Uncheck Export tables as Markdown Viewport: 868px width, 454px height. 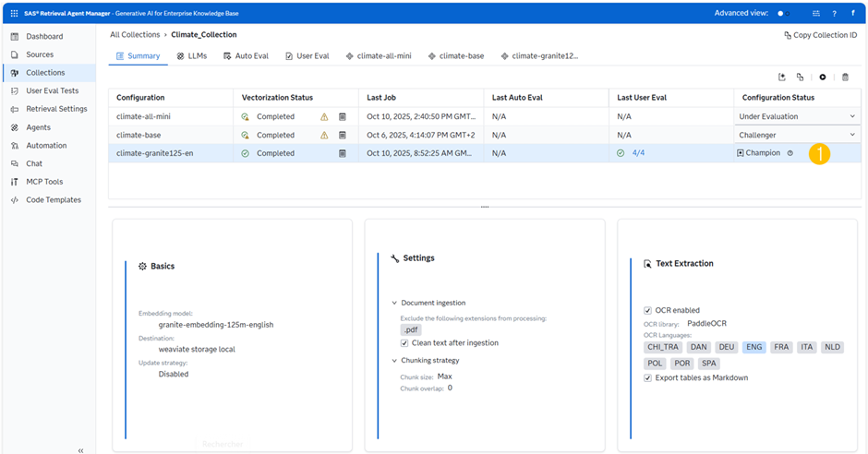647,377
